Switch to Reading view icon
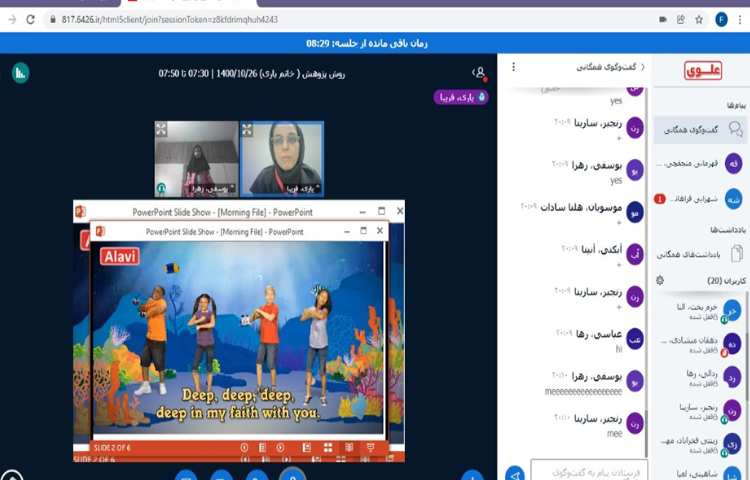The height and width of the screenshot is (480, 750). 349,447
